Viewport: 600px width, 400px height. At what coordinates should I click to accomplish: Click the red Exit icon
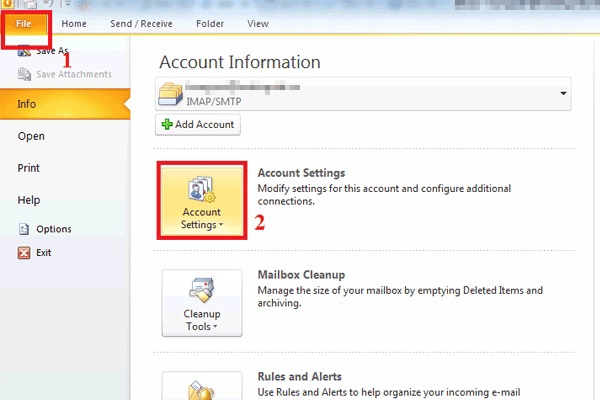pos(24,253)
